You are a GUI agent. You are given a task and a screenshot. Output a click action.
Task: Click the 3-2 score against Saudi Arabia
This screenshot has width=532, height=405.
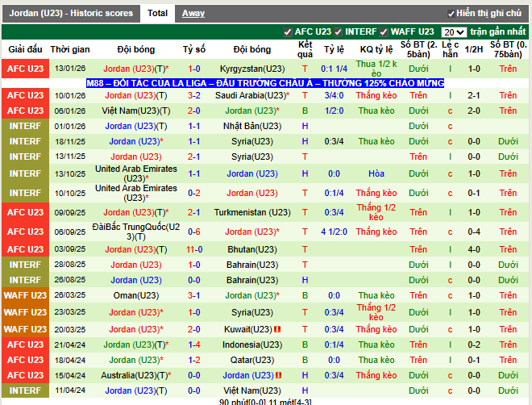coord(194,96)
